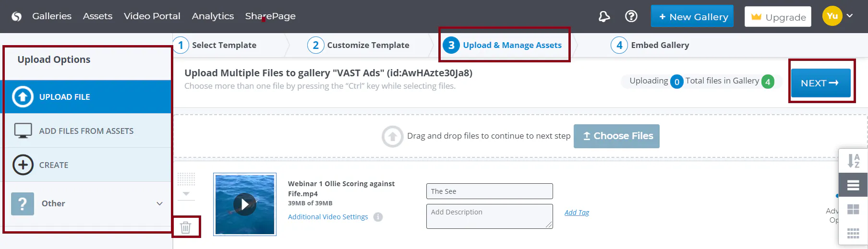
Task: Switch to large grid view icon
Action: pyautogui.click(x=853, y=209)
